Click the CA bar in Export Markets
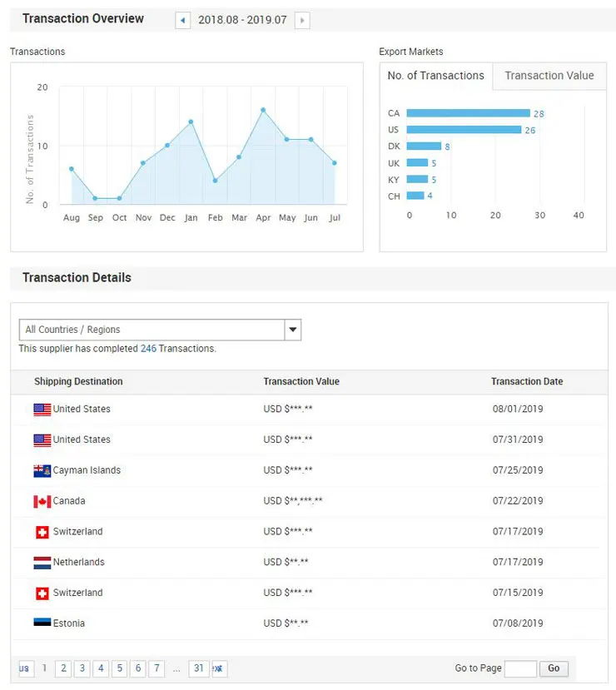 coord(468,113)
